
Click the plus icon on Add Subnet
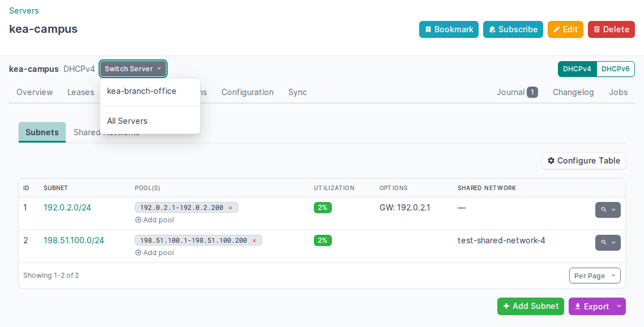(x=506, y=306)
